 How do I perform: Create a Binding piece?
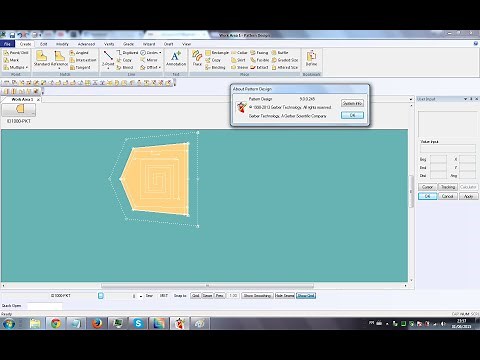tap(215, 67)
